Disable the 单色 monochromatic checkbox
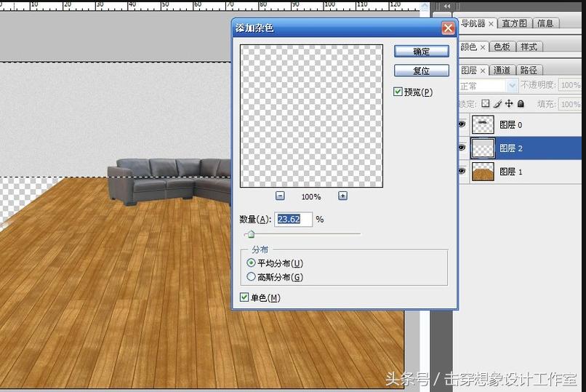 point(245,297)
